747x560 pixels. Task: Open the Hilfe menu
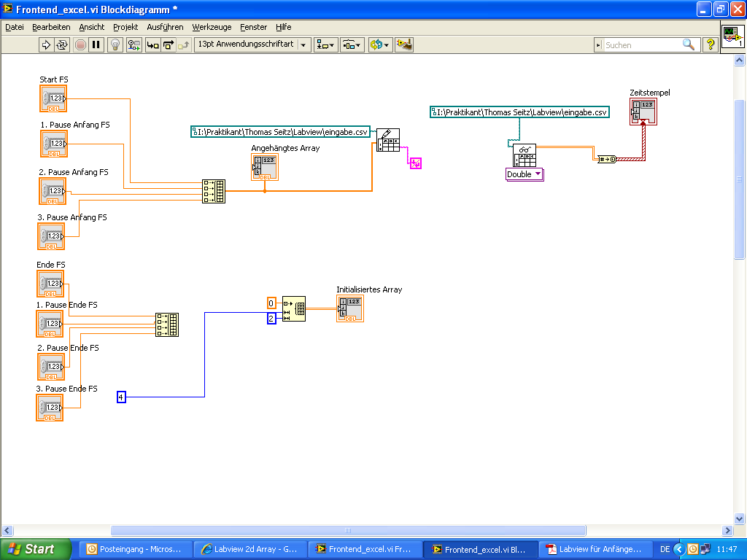point(284,27)
